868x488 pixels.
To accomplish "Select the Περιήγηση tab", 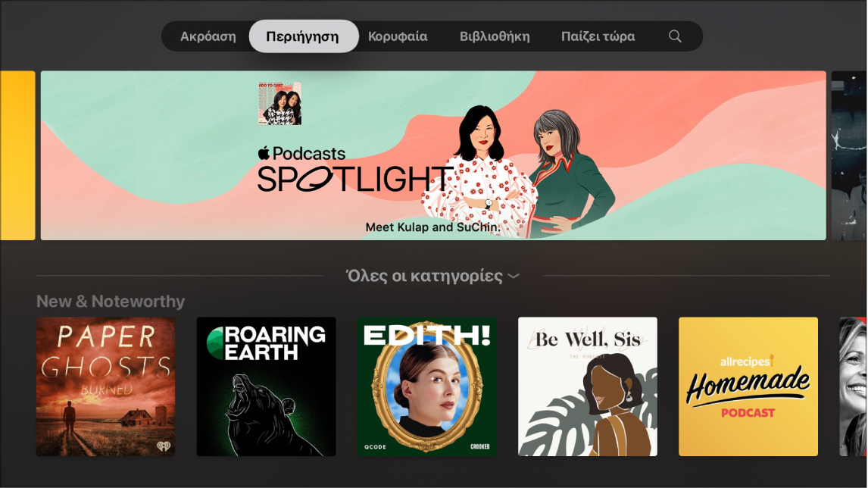I will pyautogui.click(x=303, y=36).
